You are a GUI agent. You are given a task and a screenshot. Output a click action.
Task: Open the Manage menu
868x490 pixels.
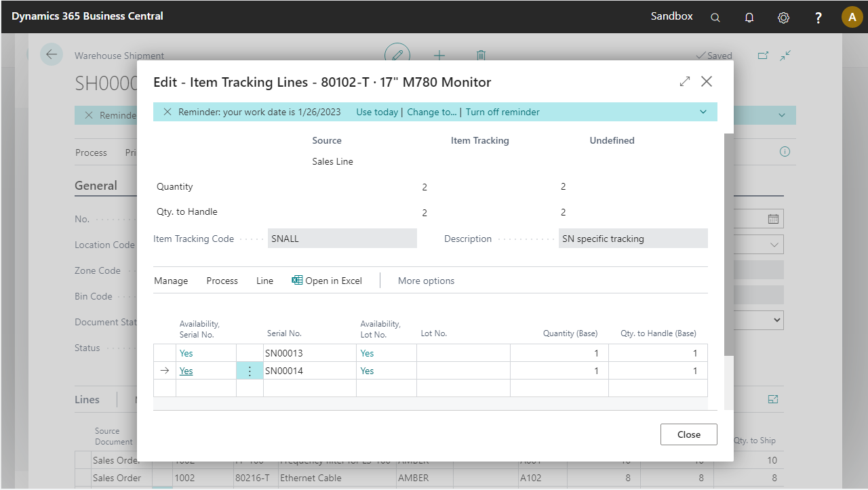click(x=171, y=281)
